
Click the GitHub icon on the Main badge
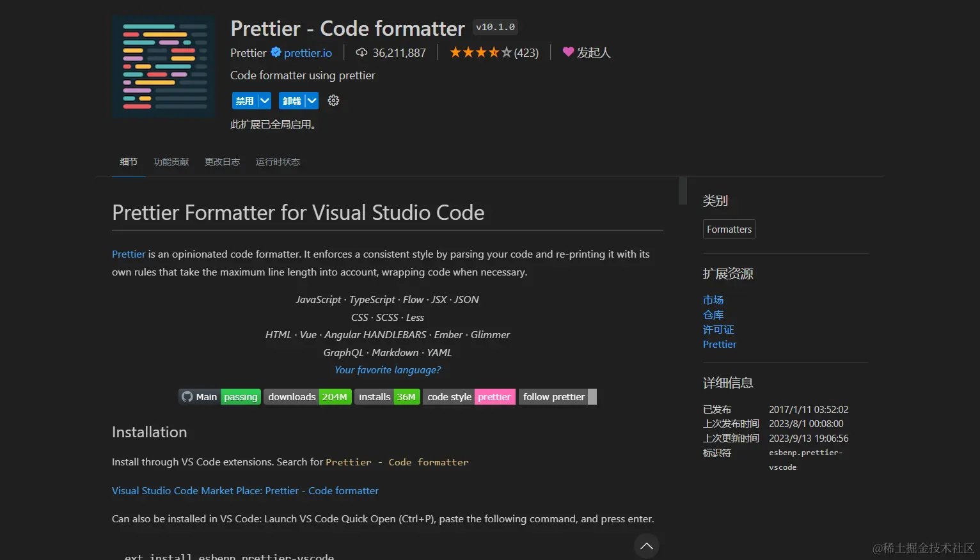coord(187,396)
